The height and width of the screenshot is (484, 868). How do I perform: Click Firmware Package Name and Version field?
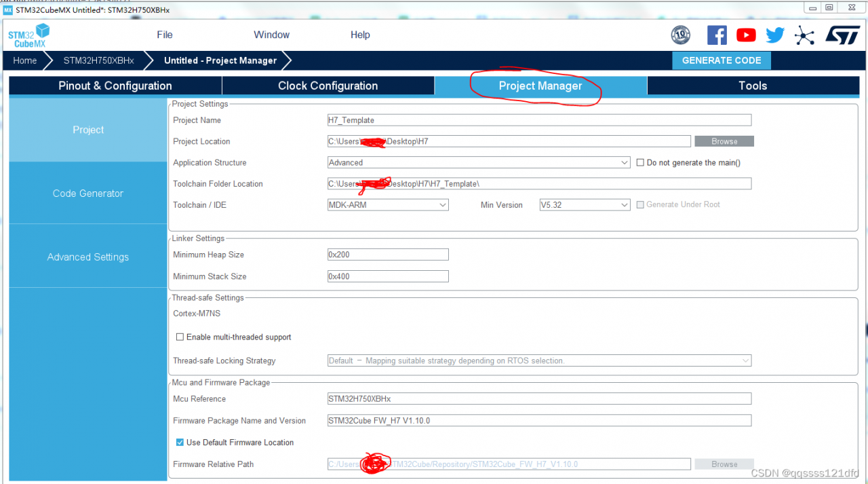(539, 420)
